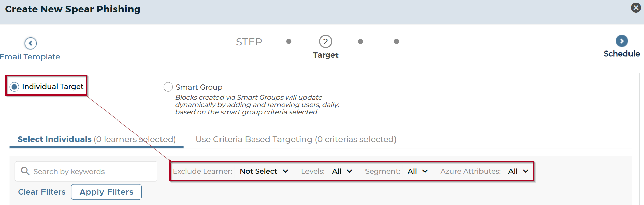644x205 pixels.
Task: Click the first step dot indicator
Action: pos(289,41)
